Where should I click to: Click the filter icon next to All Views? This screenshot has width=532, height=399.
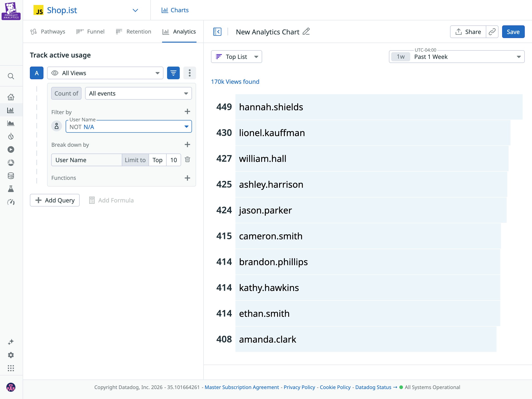coord(173,73)
